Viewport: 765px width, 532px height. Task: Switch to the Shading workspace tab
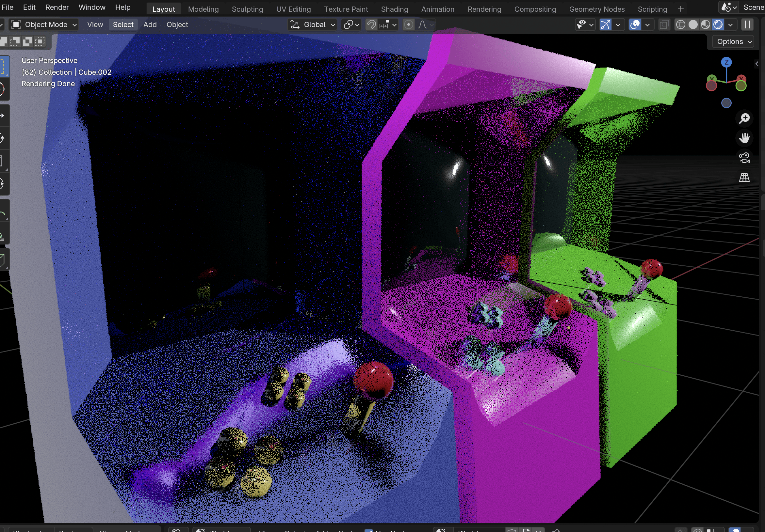tap(395, 9)
